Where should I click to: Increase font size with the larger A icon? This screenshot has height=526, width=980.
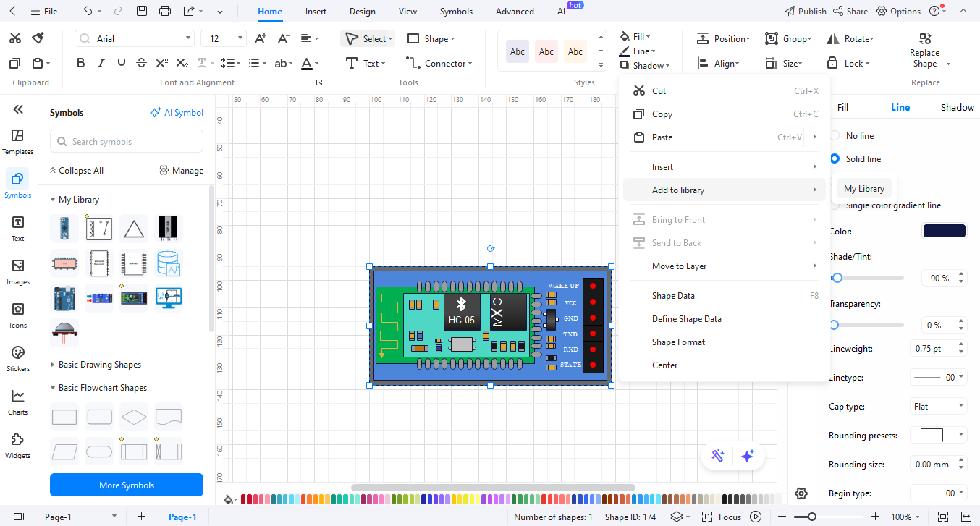pos(260,38)
